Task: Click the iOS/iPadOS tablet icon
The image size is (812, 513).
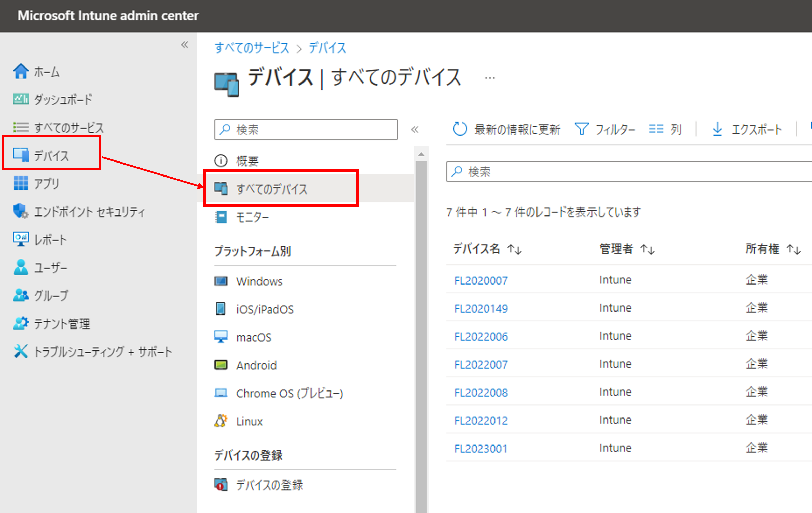Action: (221, 309)
